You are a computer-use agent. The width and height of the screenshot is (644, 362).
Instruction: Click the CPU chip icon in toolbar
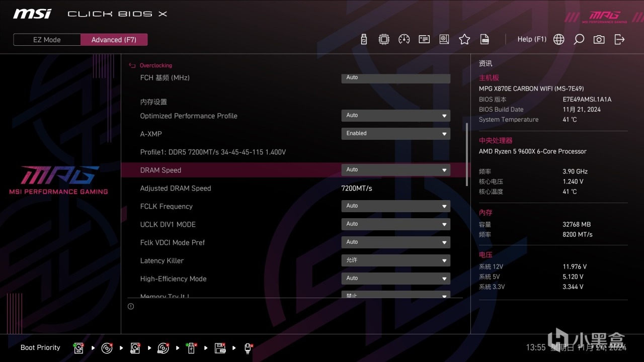384,39
